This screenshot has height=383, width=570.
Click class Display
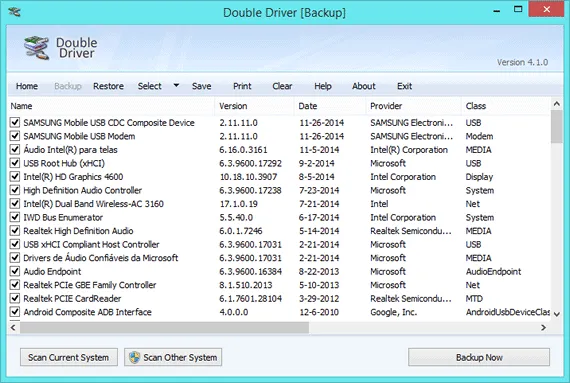tap(479, 177)
